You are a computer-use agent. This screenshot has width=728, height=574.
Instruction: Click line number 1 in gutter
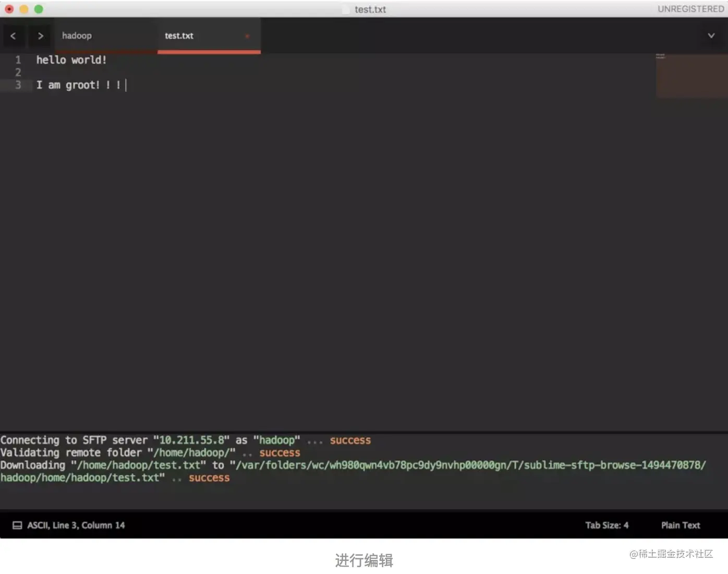(18, 60)
